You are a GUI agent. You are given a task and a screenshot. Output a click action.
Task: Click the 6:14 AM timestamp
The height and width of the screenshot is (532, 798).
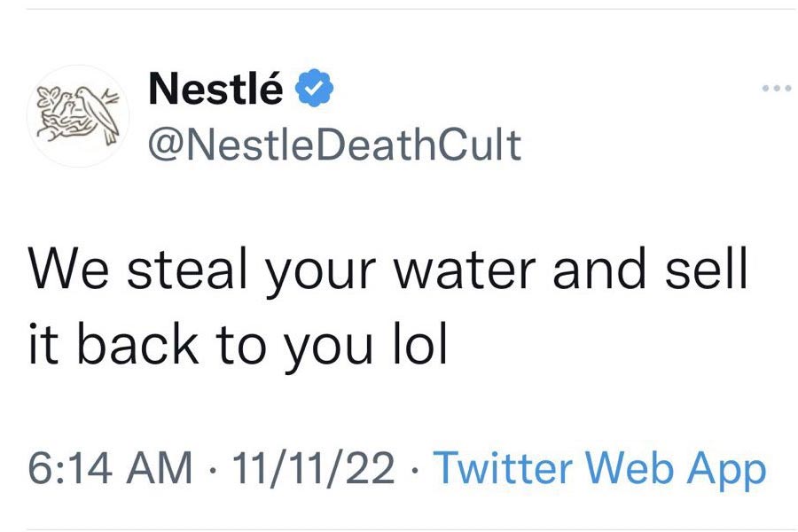(110, 467)
